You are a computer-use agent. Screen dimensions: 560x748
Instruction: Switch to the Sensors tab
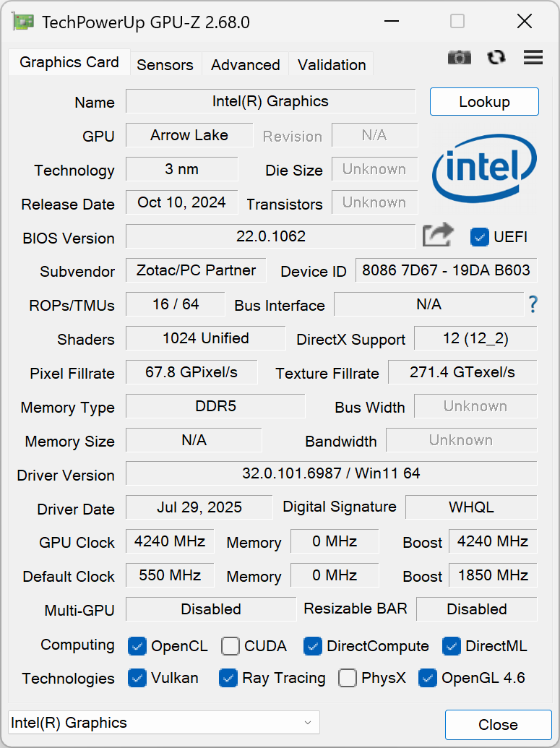(x=165, y=64)
